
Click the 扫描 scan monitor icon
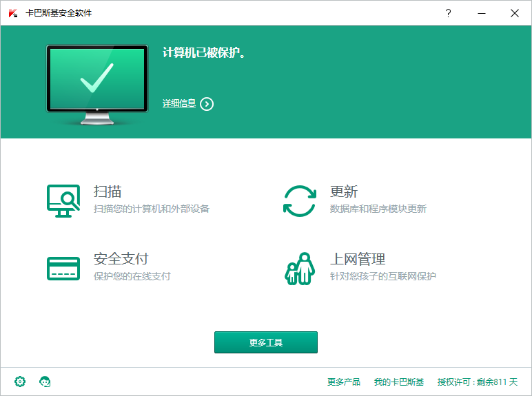63,200
